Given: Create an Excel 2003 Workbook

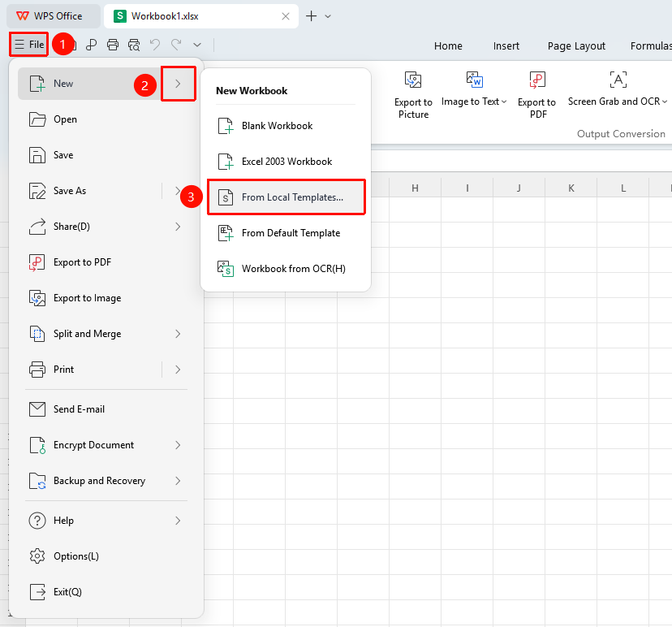Looking at the screenshot, I should pyautogui.click(x=286, y=162).
